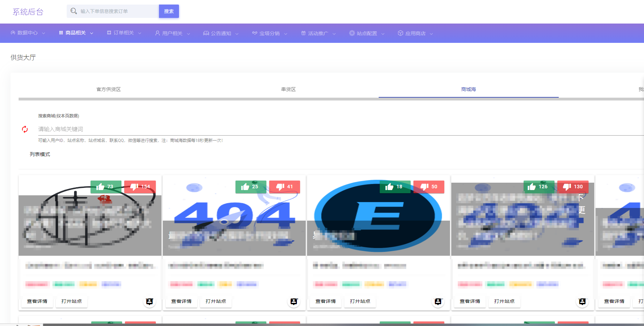
Task: Expand the 站点配置 menu
Action: (367, 33)
